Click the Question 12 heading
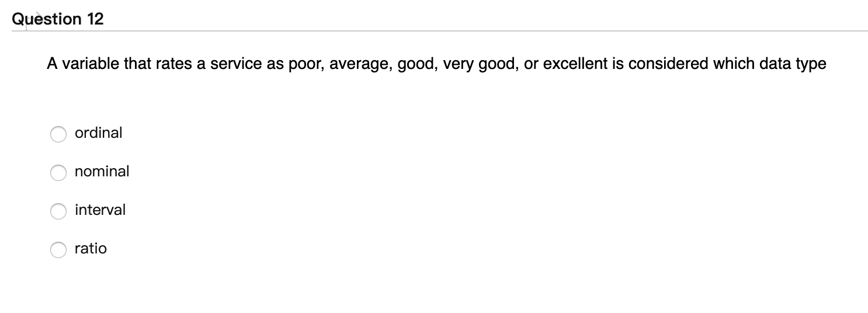The image size is (868, 313). click(58, 19)
